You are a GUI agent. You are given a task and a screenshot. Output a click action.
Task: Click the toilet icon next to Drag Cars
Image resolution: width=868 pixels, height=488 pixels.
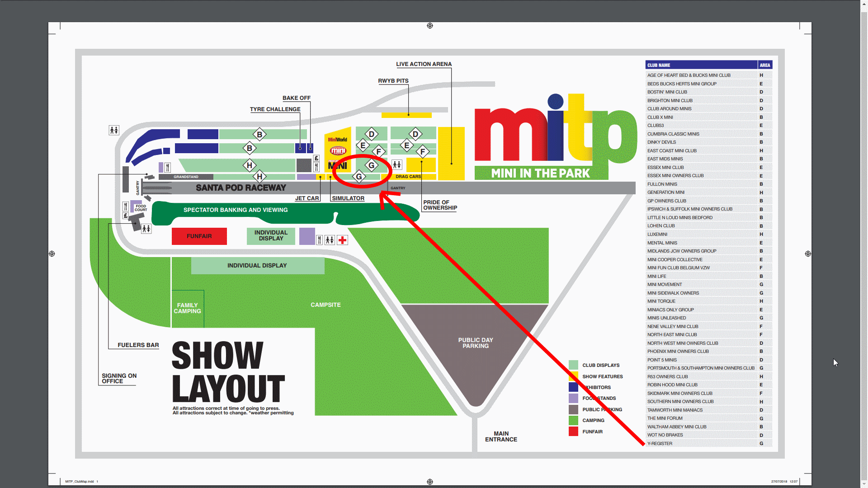397,165
